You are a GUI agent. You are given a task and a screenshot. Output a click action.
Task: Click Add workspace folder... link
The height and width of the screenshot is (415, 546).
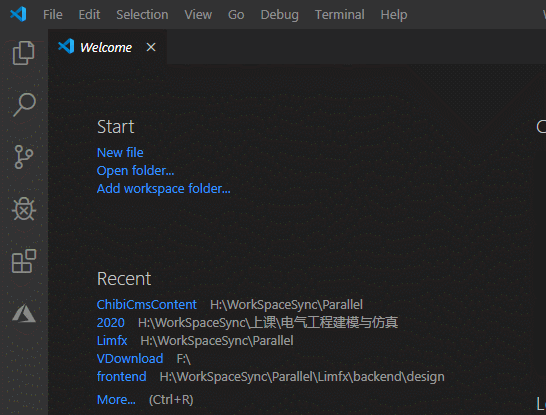[164, 189]
